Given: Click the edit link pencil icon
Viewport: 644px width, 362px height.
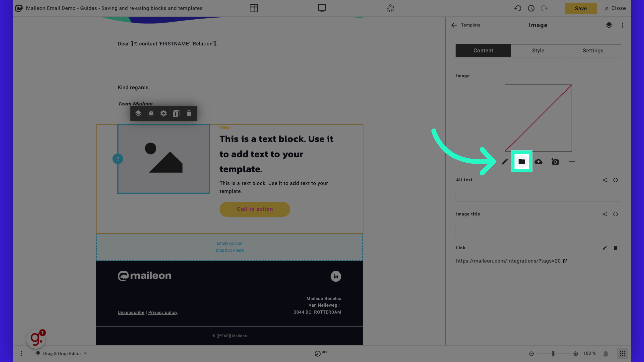Looking at the screenshot, I should (x=605, y=248).
